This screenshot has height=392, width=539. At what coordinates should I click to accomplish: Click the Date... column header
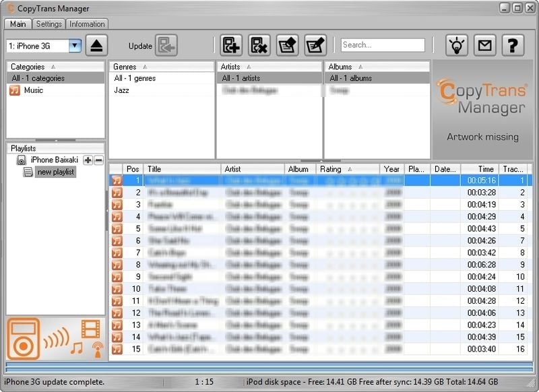pyautogui.click(x=445, y=169)
